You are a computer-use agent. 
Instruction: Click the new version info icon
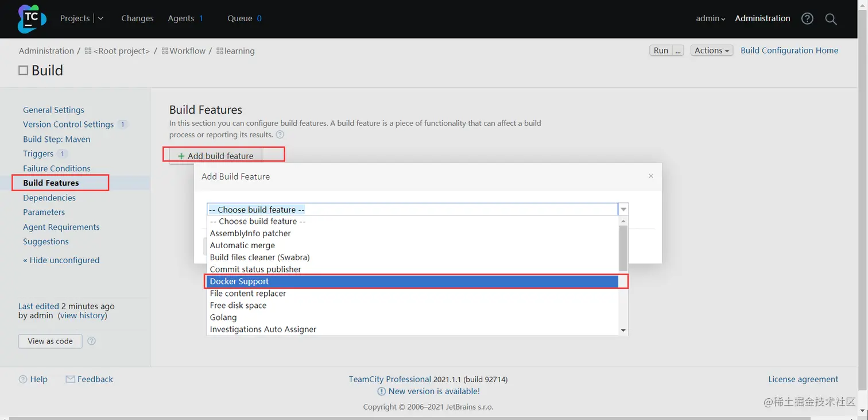coord(381,391)
